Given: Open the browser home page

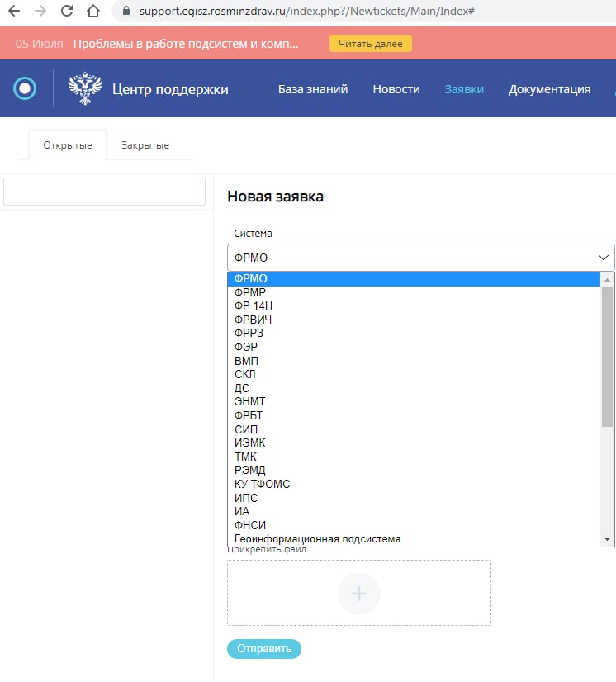Looking at the screenshot, I should pyautogui.click(x=93, y=11).
